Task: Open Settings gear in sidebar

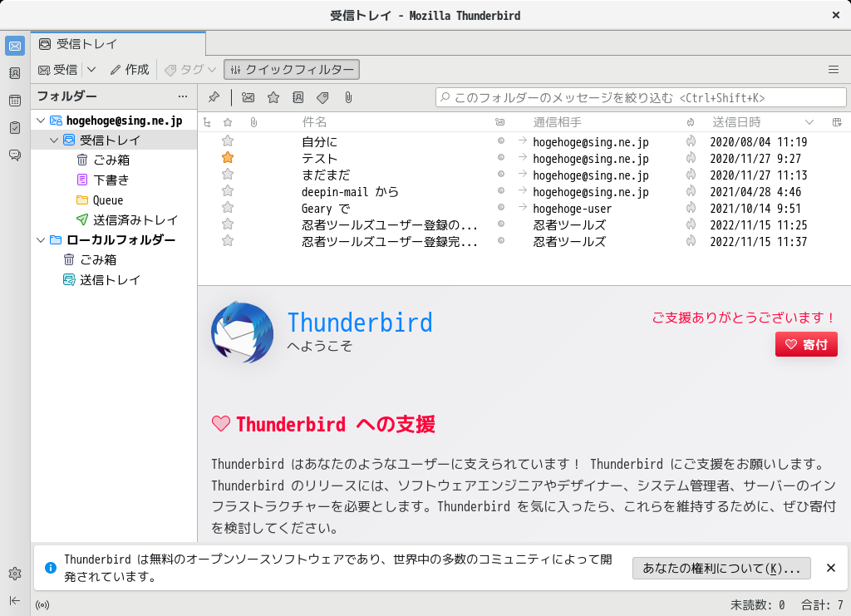Action: click(x=15, y=574)
